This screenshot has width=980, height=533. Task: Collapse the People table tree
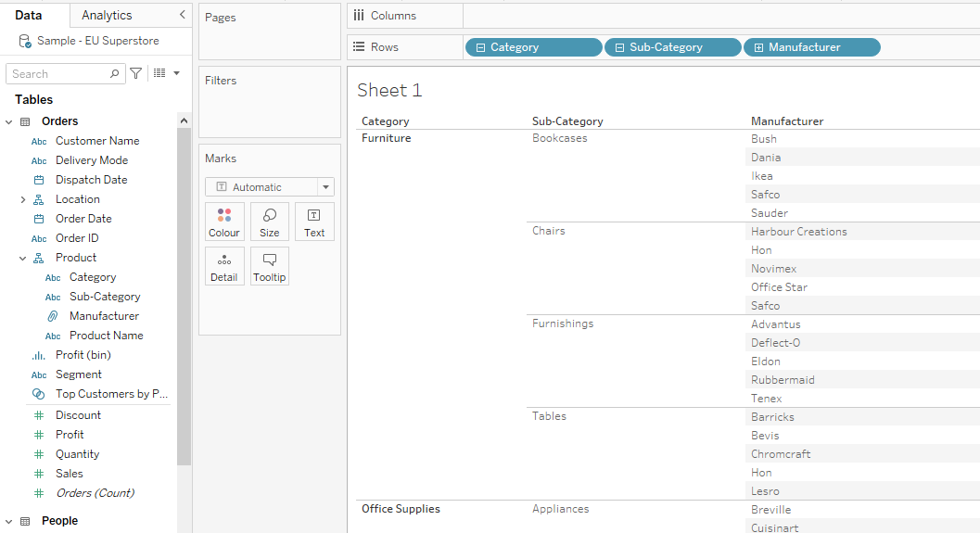[8, 521]
